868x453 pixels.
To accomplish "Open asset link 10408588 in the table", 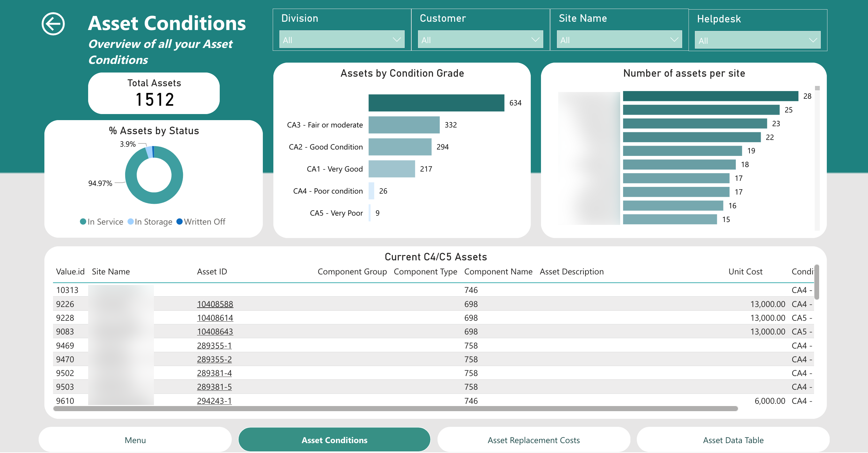I will [215, 304].
